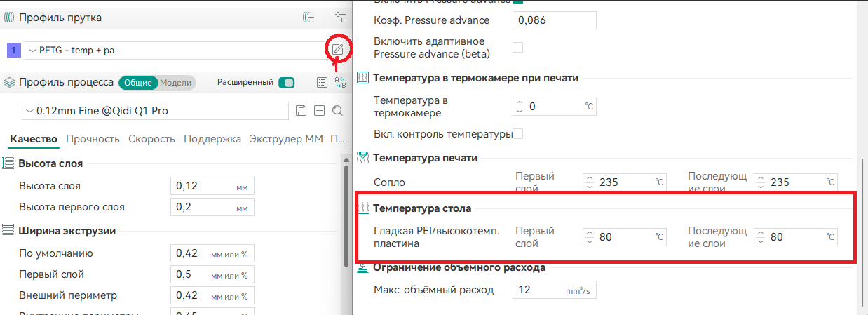The width and height of the screenshot is (868, 315).
Task: Click the Высота слоя value field 0,12
Action: pyautogui.click(x=212, y=186)
